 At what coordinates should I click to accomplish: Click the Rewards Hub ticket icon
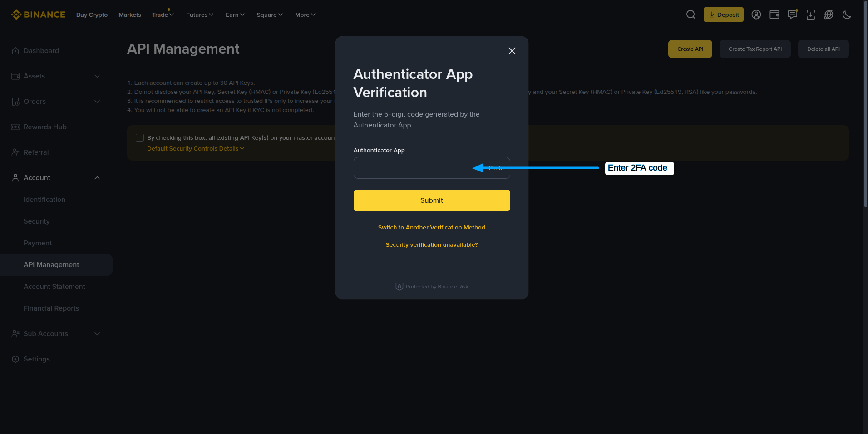click(15, 127)
